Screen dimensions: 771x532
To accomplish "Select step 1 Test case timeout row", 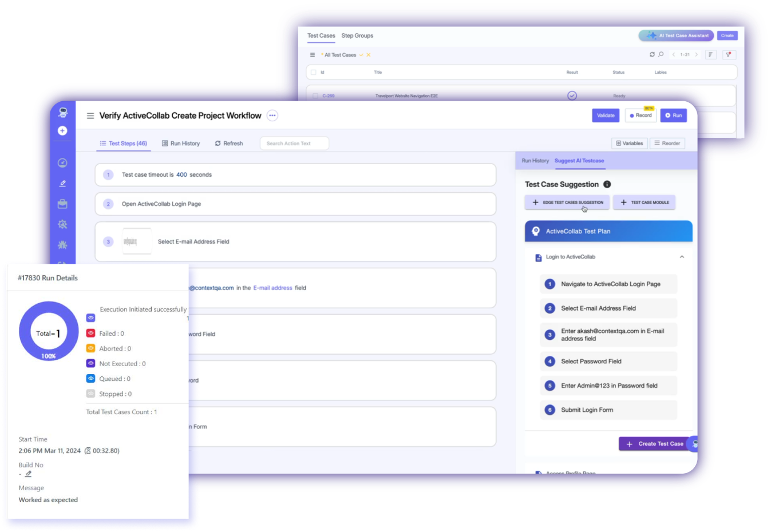I will click(x=295, y=175).
